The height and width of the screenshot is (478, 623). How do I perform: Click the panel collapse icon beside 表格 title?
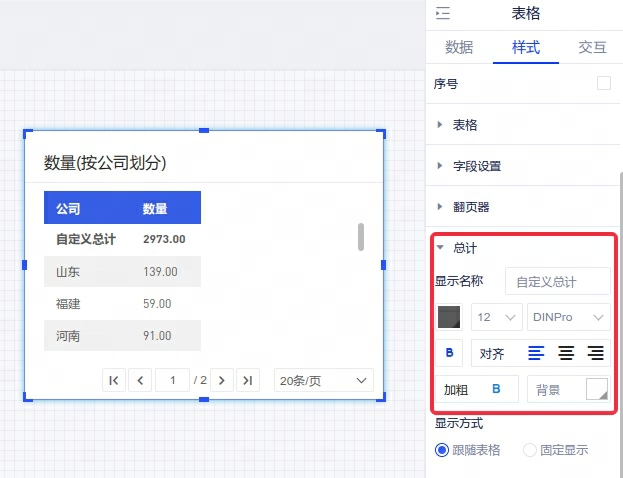[x=443, y=13]
